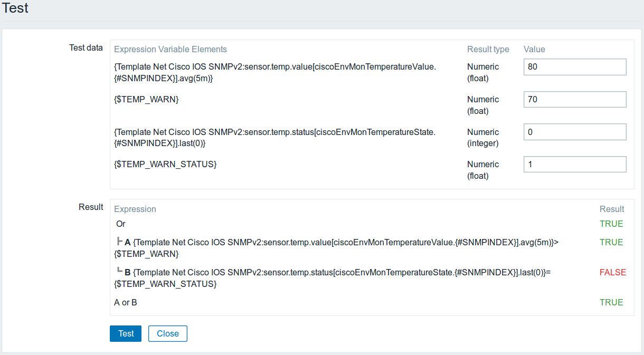Image resolution: width=644 pixels, height=355 pixels.
Task: Select the sensor.temp.status last(0) value field
Action: point(575,132)
